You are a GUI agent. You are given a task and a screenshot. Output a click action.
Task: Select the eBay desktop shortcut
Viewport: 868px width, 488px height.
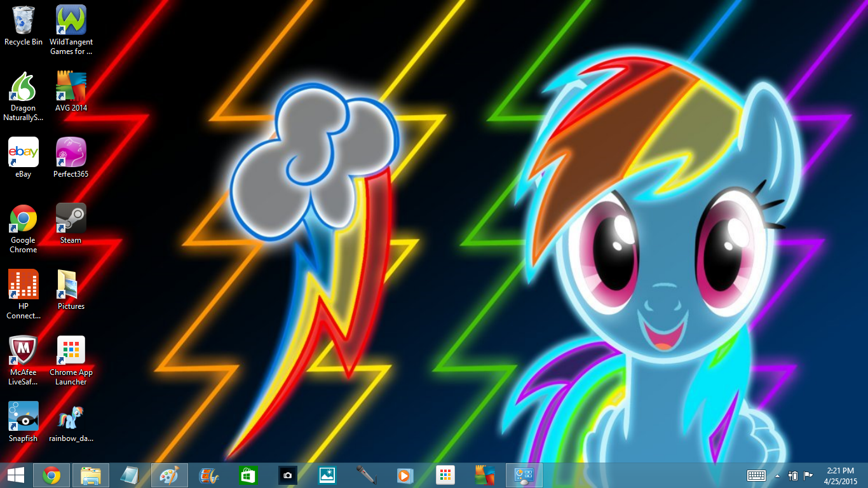click(x=24, y=158)
